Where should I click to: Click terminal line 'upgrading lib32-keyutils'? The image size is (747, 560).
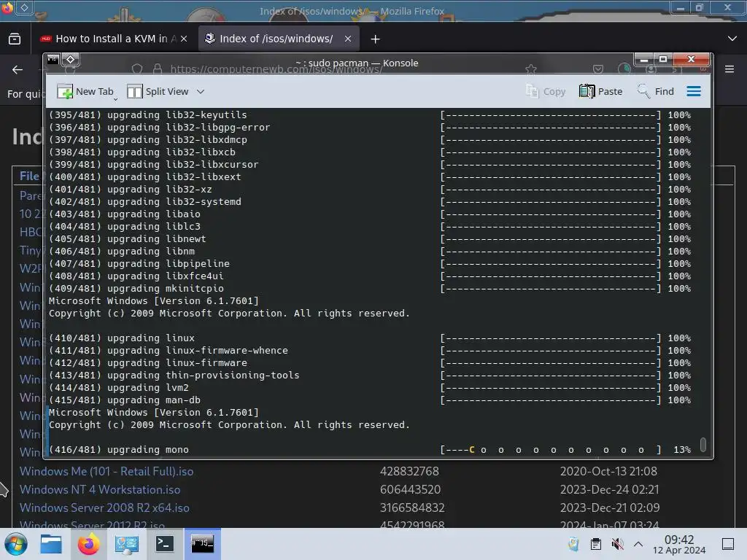177,114
